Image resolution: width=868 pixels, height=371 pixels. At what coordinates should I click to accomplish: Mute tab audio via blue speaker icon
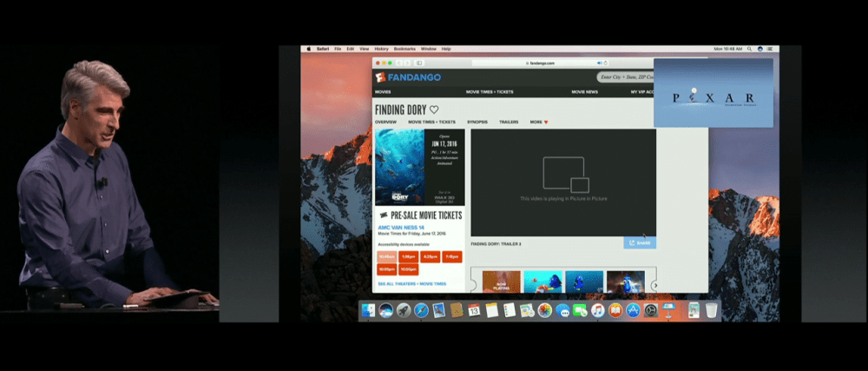(600, 63)
